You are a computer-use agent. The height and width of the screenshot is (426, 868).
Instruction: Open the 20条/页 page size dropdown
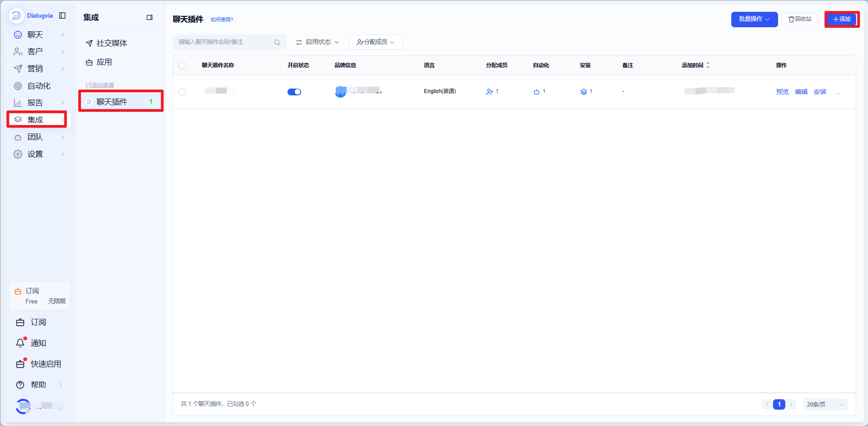click(x=825, y=404)
